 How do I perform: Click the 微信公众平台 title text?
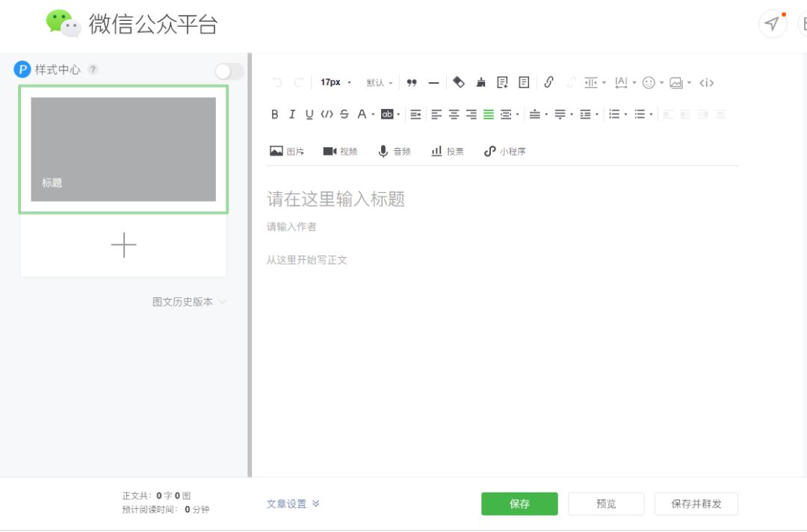[x=153, y=24]
